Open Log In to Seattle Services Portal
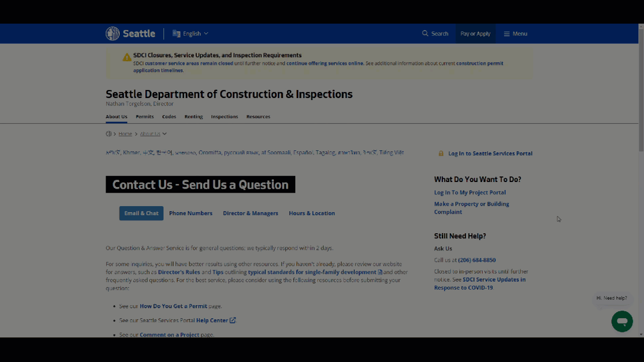This screenshot has height=362, width=644. tap(491, 153)
